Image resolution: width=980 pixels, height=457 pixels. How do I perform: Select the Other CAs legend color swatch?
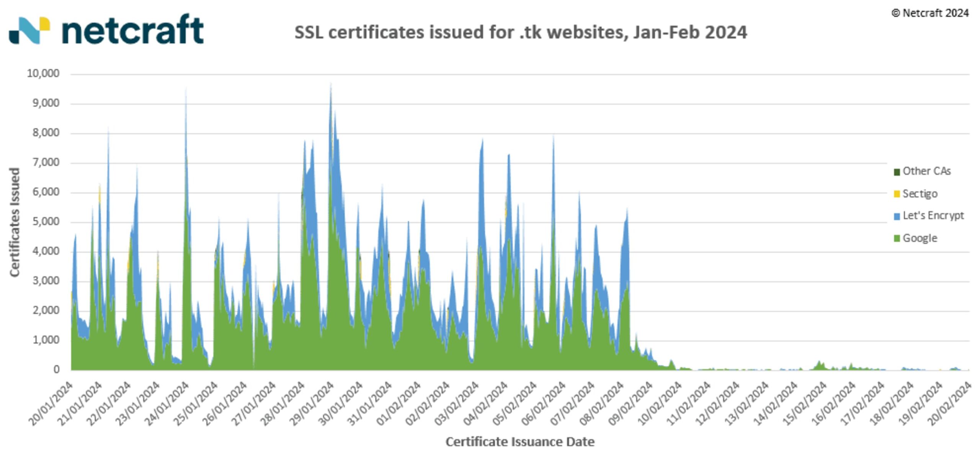point(897,172)
